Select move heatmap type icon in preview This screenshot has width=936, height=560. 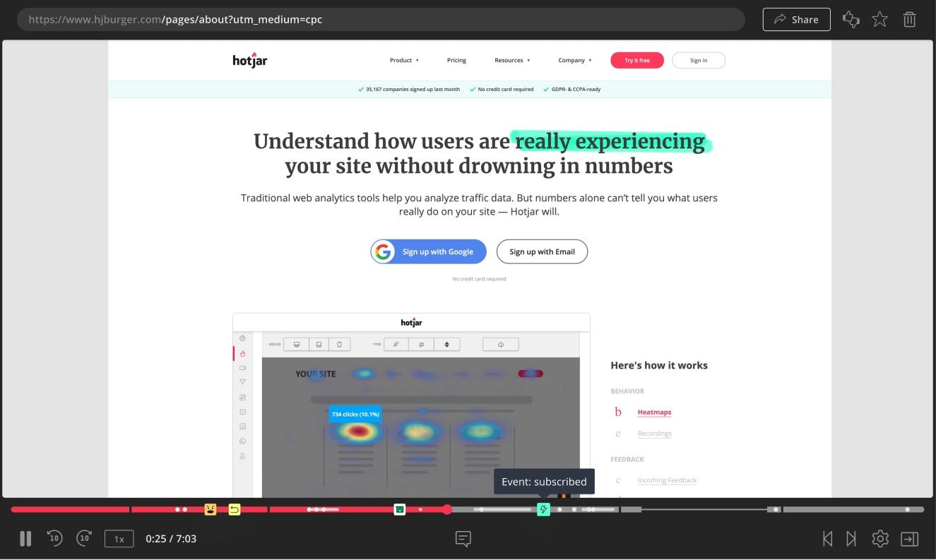pyautogui.click(x=422, y=345)
